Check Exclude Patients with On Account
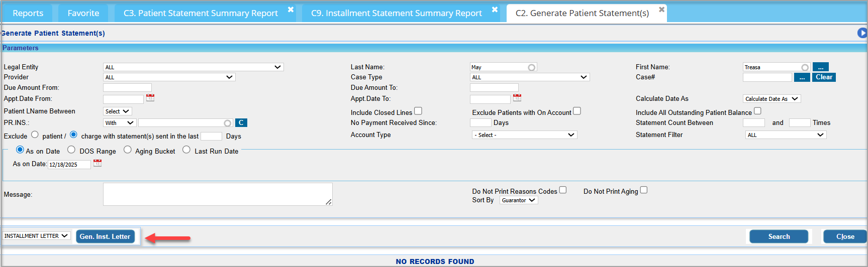 577,111
